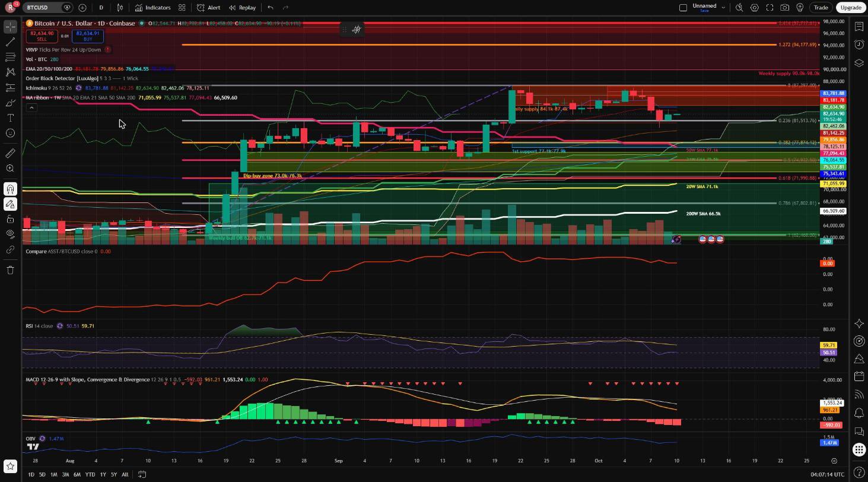The width and height of the screenshot is (868, 482).
Task: Remove drawings with the trash icon
Action: [x=10, y=270]
